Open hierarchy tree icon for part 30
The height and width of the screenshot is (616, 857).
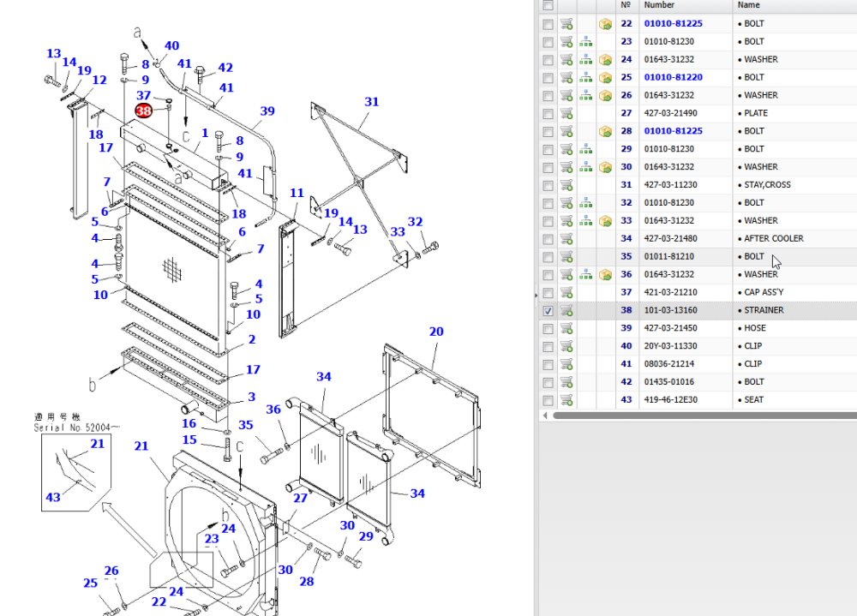(585, 167)
